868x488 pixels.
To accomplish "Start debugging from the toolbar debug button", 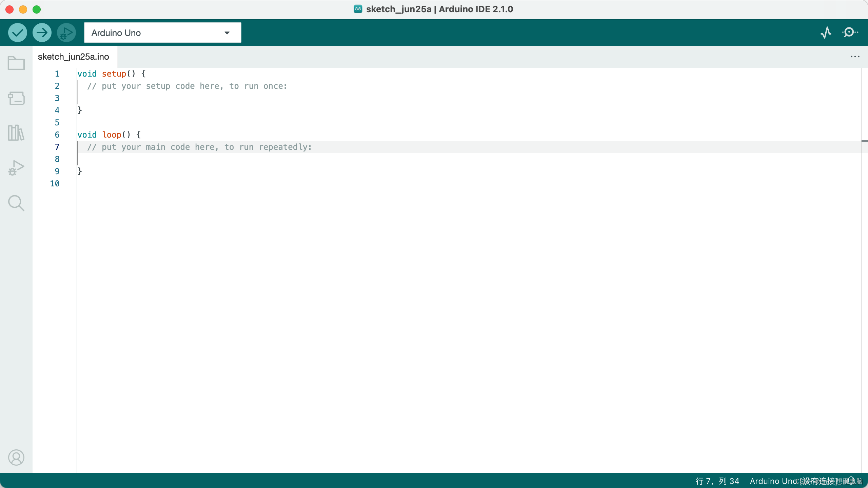I will 66,33.
